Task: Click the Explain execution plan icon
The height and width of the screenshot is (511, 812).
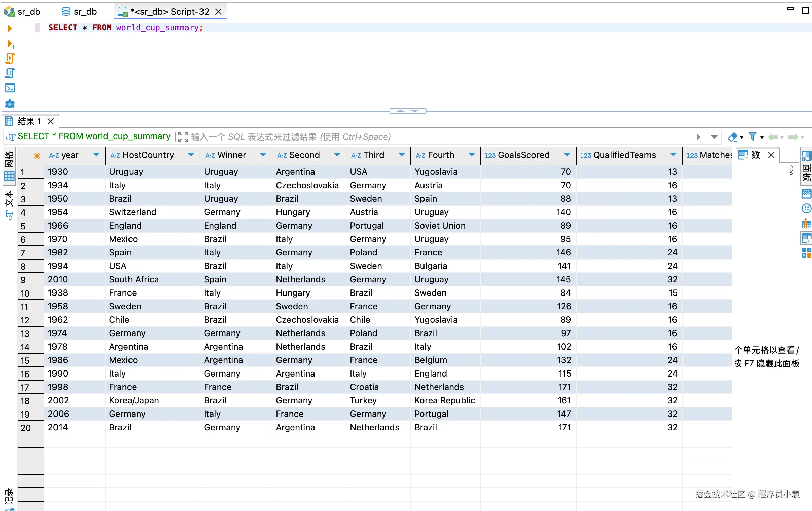Action: click(x=10, y=74)
